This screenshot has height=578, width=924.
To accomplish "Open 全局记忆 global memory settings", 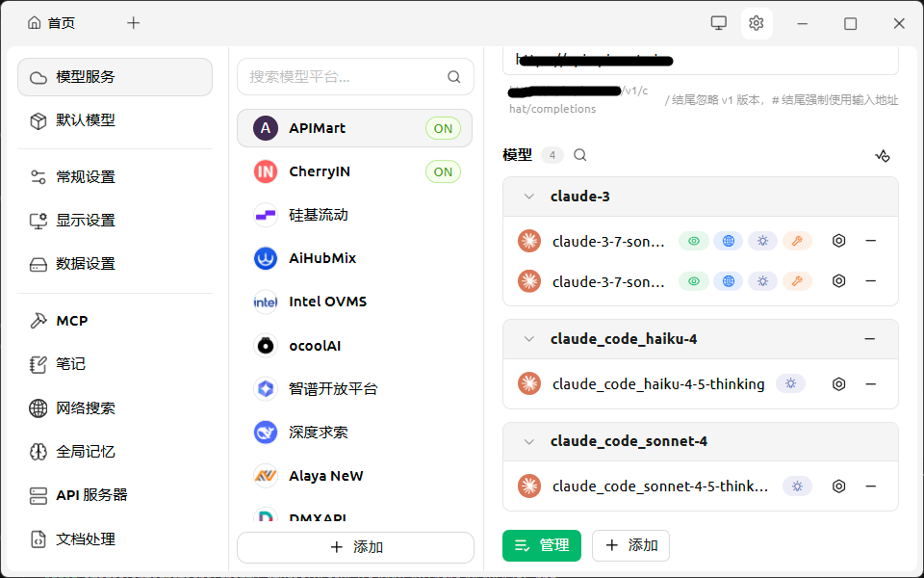I will click(x=115, y=452).
